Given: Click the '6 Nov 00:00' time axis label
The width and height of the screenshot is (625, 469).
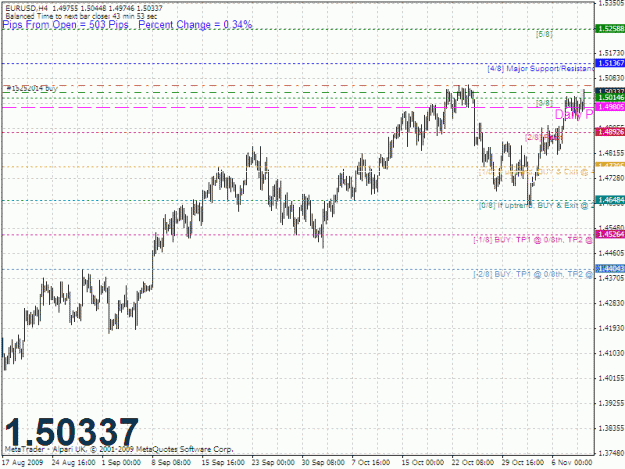Looking at the screenshot, I should (572, 463).
